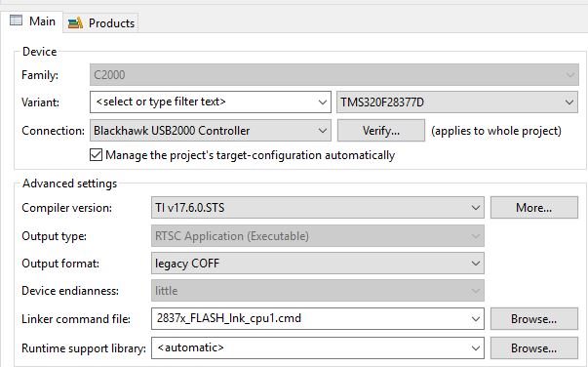Click the Main tab table icon
The width and height of the screenshot is (588, 367).
point(16,20)
